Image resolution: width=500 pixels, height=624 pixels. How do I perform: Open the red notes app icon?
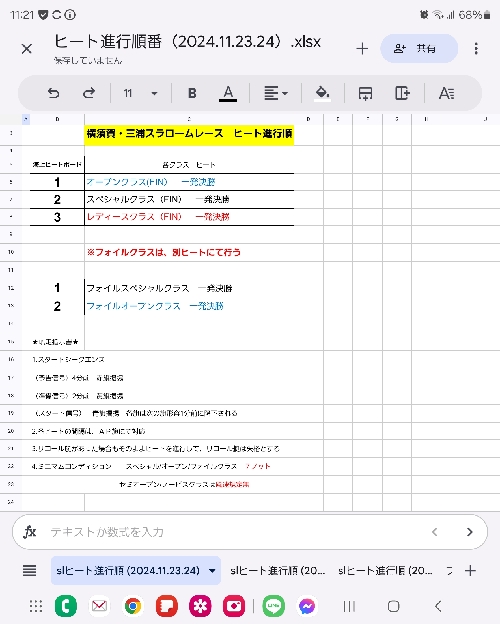(167, 606)
